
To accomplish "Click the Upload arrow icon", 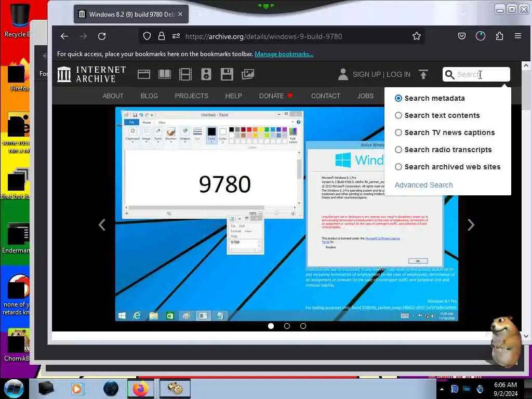I will tap(423, 74).
